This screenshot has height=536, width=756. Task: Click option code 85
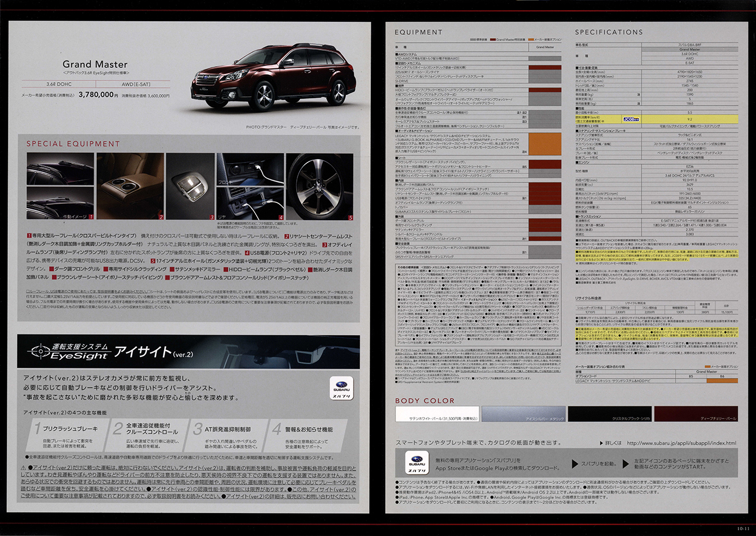coord(691,376)
